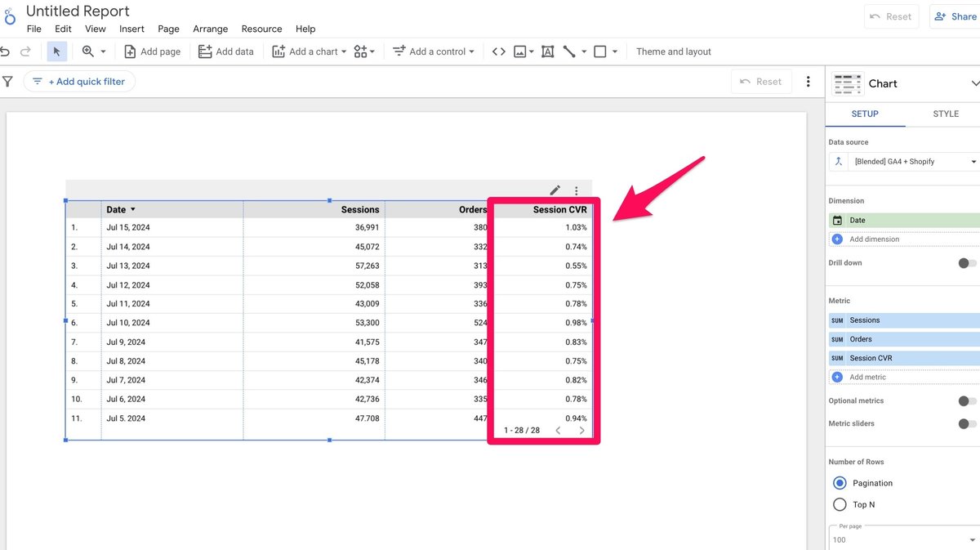Click the blended data source icon
The height and width of the screenshot is (550, 980).
point(838,162)
